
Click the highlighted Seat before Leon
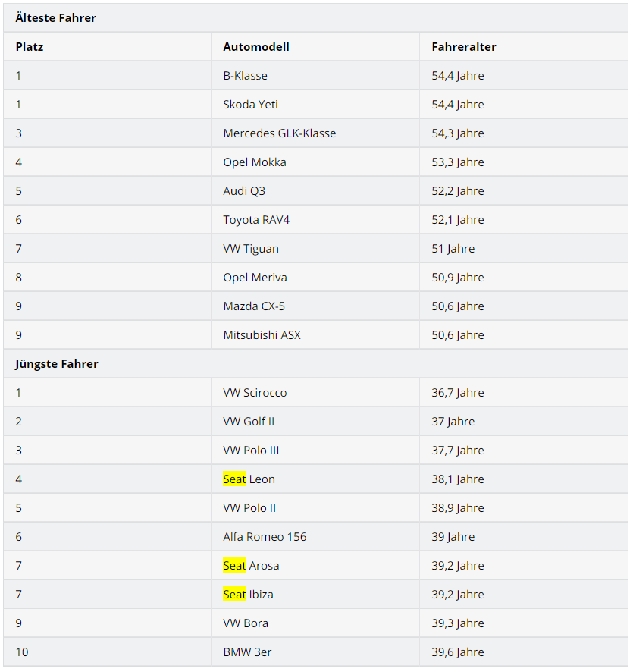point(234,479)
